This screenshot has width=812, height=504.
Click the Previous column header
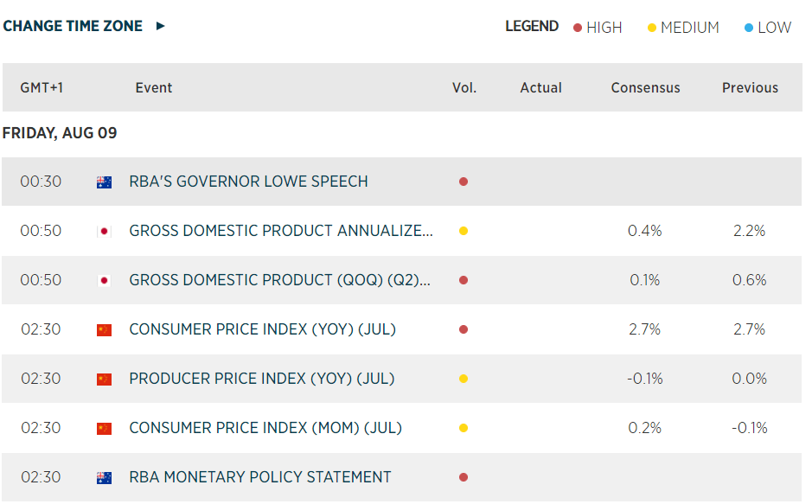pyautogui.click(x=750, y=87)
